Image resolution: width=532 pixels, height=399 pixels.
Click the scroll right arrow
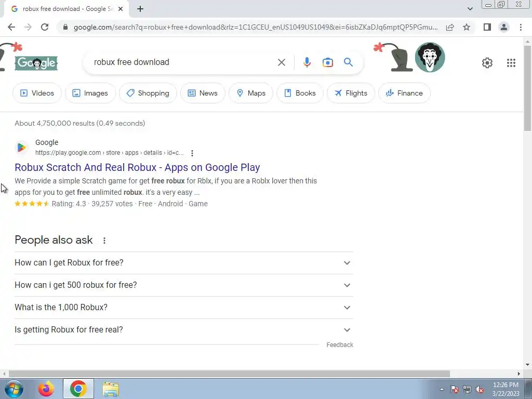point(519,374)
